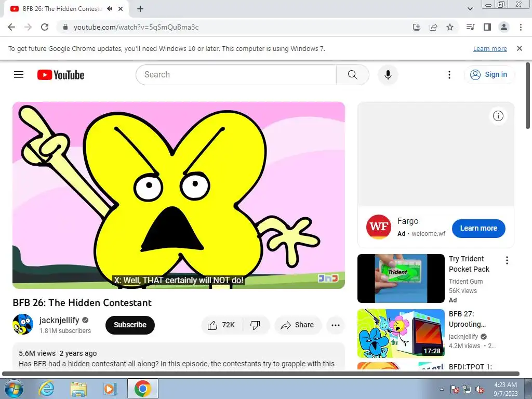Viewport: 532px width, 399px height.
Task: Close the BFB 26 tab
Action: [x=121, y=9]
